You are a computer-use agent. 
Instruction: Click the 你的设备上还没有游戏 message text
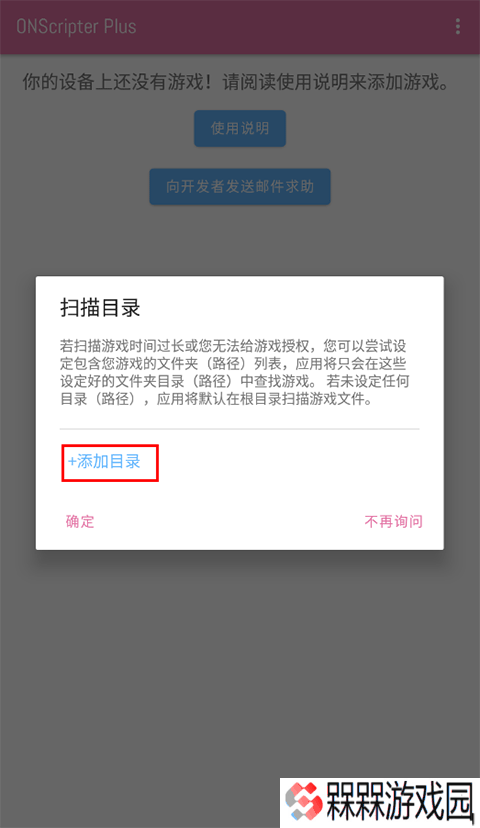(116, 82)
